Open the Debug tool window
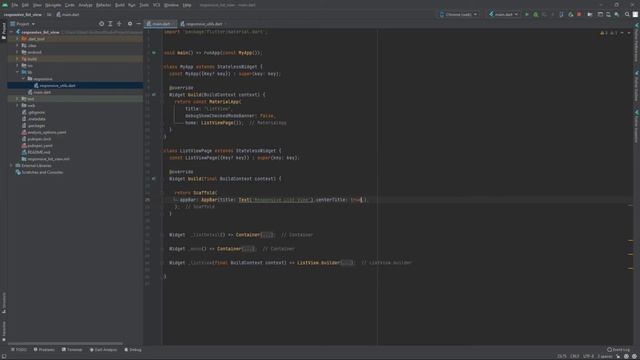The height and width of the screenshot is (360, 640). pyautogui.click(x=133, y=349)
